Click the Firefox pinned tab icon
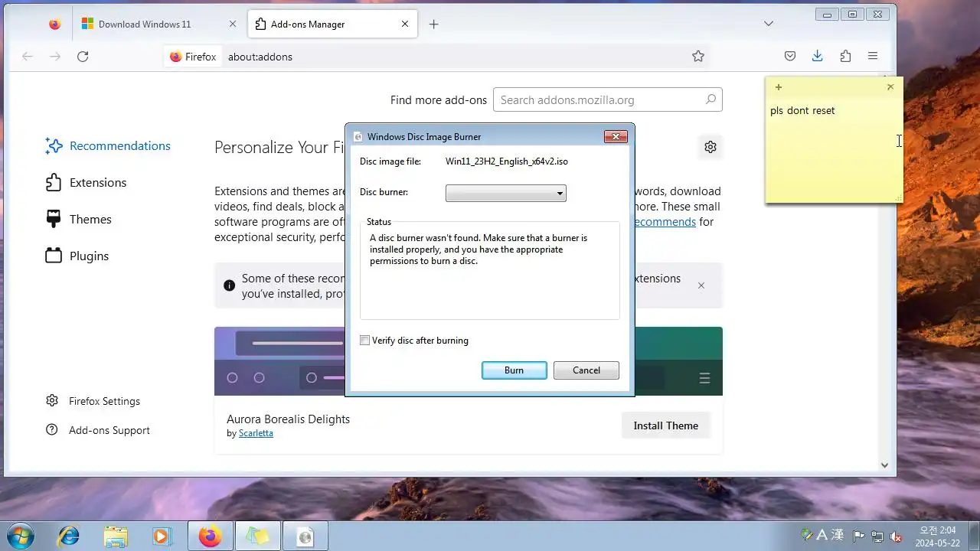The height and width of the screenshot is (551, 980). pyautogui.click(x=54, y=24)
